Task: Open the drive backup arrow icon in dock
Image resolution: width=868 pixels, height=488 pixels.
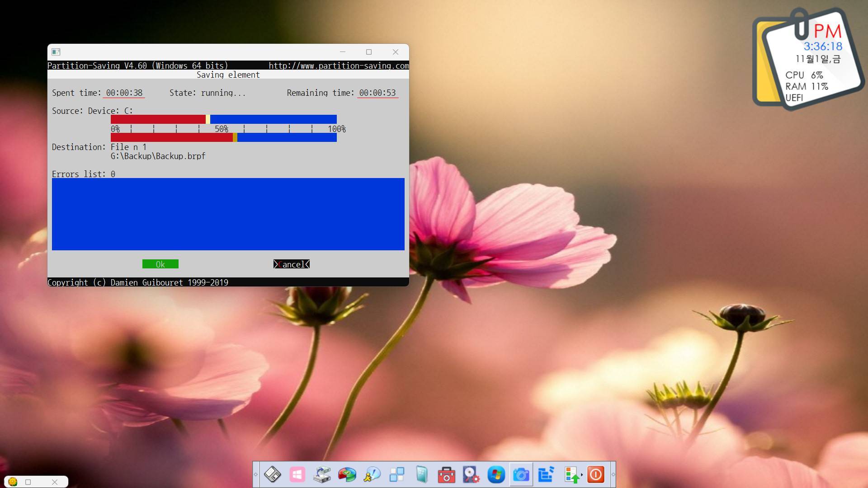Action: (x=322, y=474)
